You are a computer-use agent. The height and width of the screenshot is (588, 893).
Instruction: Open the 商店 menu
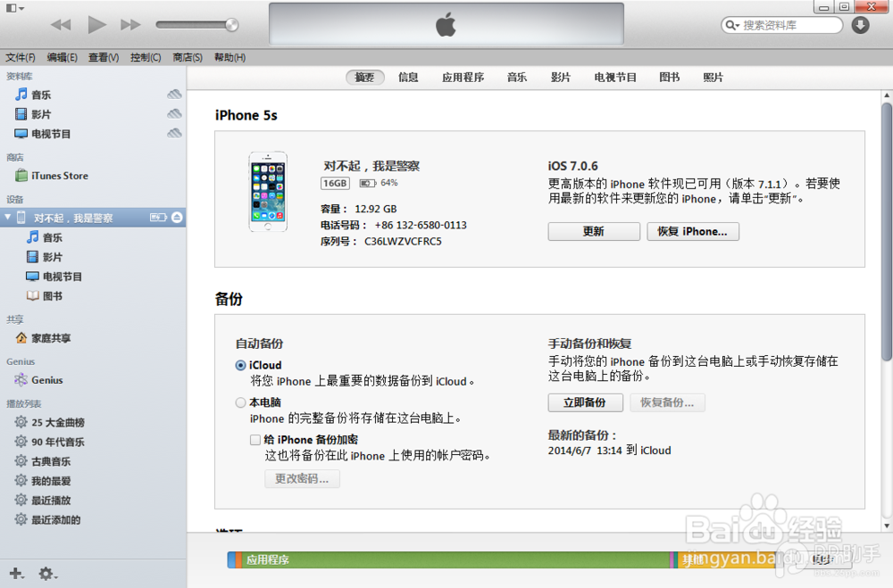point(187,56)
